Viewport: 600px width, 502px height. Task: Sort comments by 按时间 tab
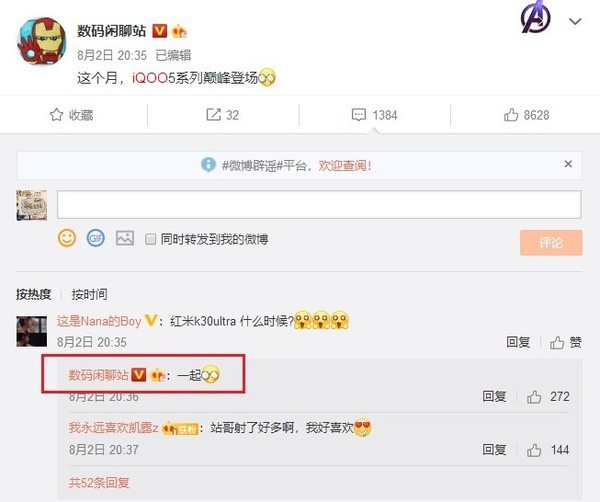(89, 294)
